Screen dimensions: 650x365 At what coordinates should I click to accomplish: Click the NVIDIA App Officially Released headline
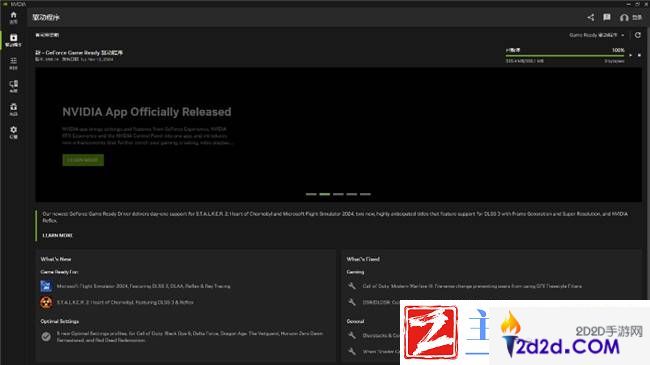147,112
